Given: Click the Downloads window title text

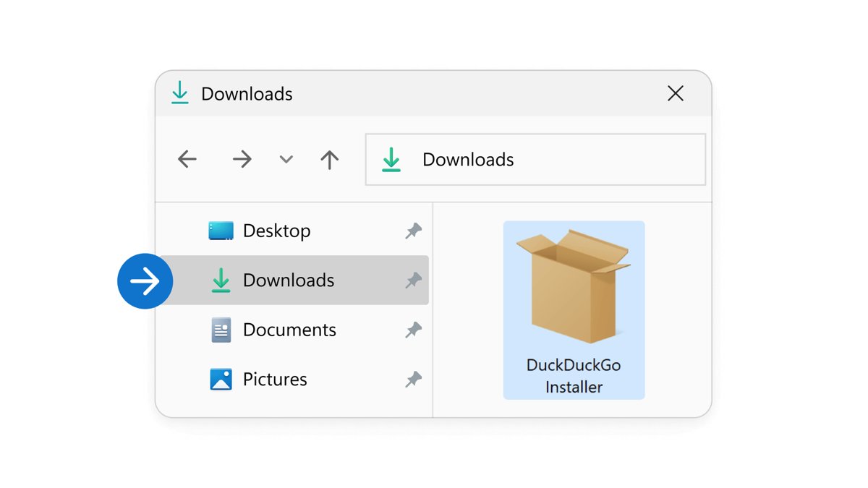Looking at the screenshot, I should [247, 94].
